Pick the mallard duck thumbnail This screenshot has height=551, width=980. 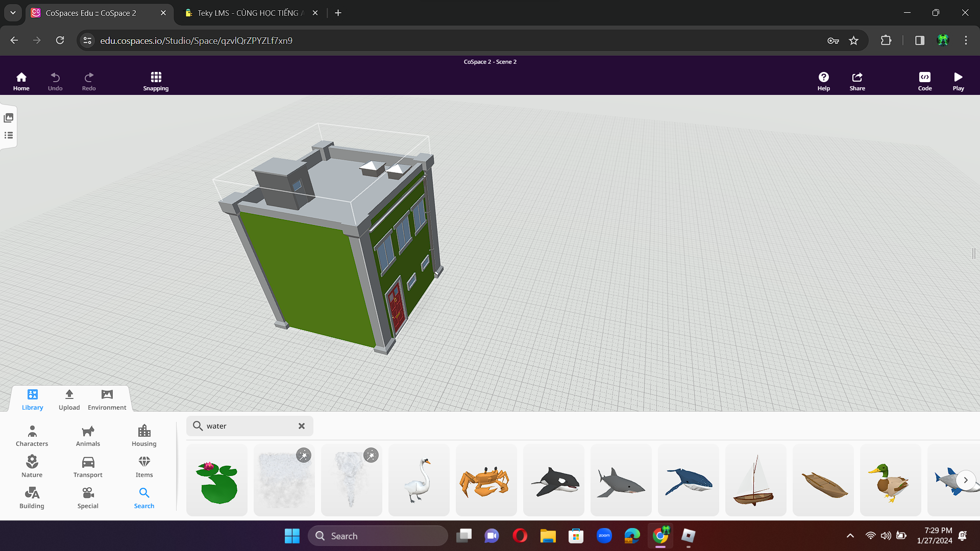[x=891, y=480]
